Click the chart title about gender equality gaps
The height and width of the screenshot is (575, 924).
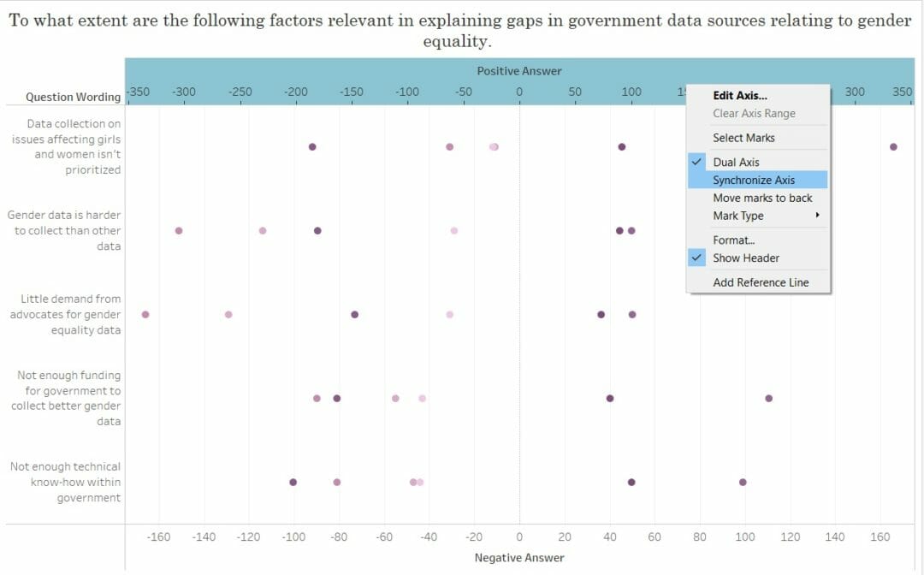(x=462, y=20)
